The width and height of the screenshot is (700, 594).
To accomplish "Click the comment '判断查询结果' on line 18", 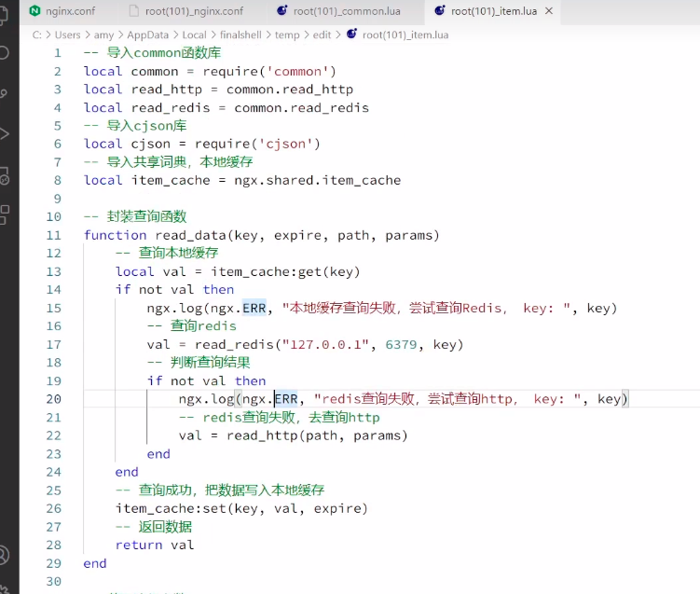I will [210, 362].
